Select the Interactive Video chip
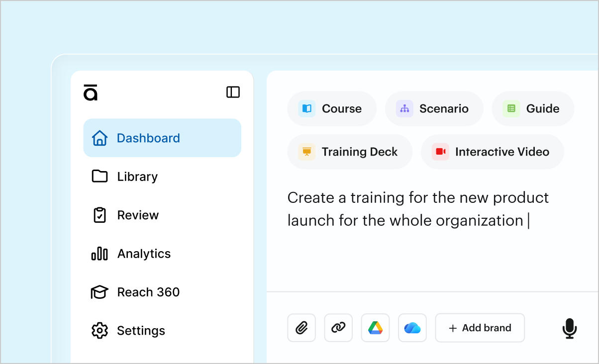599x364 pixels. [493, 152]
